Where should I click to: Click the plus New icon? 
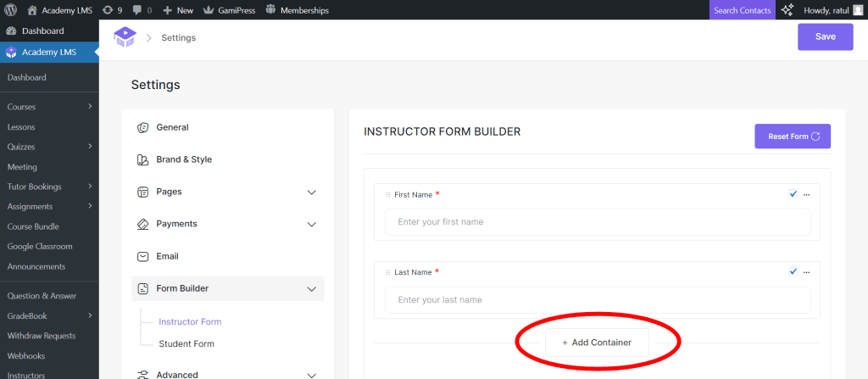[167, 10]
